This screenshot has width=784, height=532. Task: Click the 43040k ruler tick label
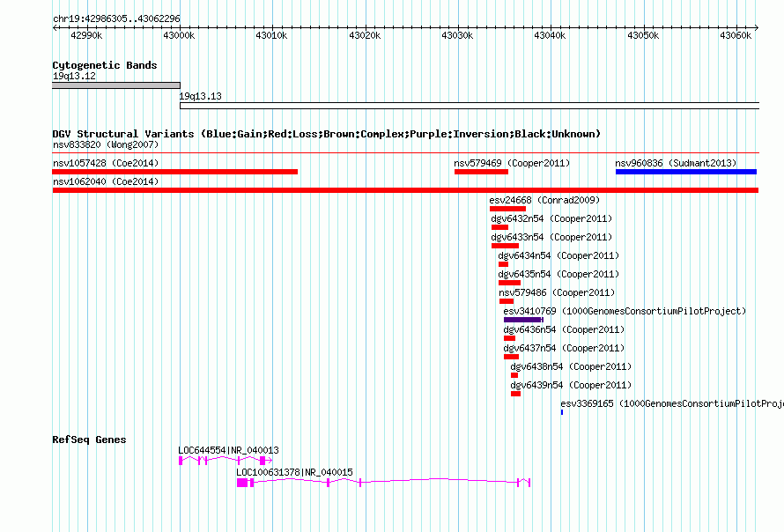(550, 35)
